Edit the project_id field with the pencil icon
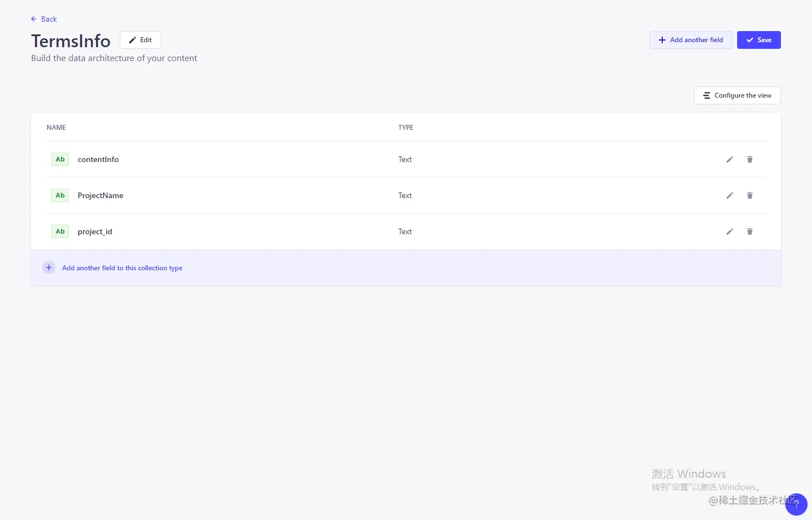Viewport: 812px width, 520px height. click(729, 231)
